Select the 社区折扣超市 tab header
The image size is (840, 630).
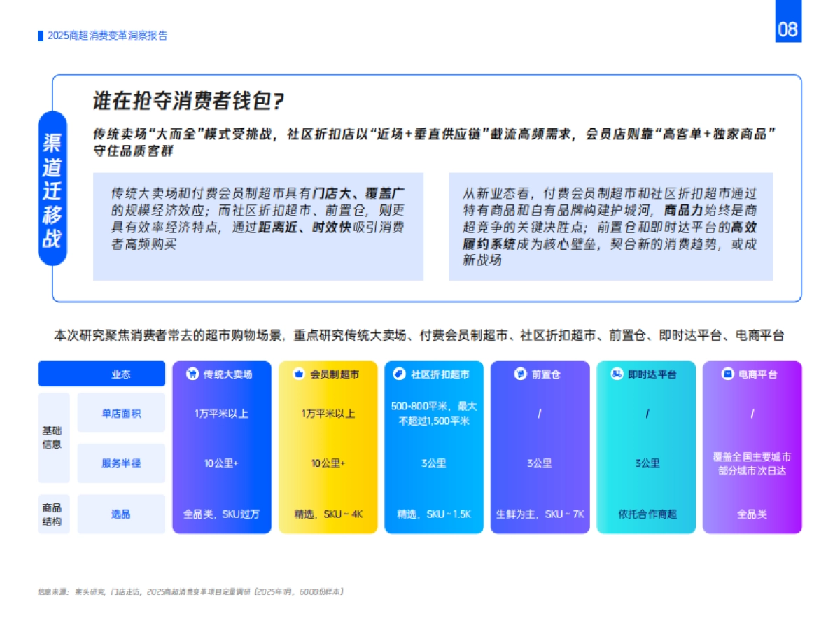tap(434, 374)
